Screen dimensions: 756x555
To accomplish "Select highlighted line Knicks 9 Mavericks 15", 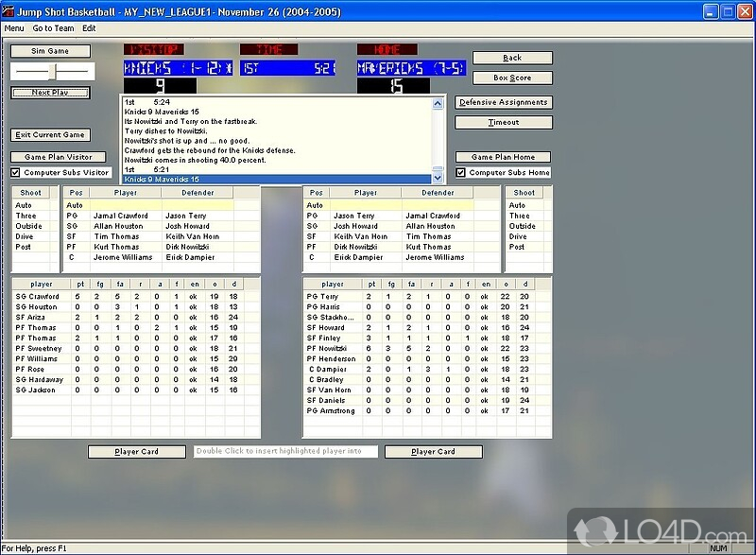I will (277, 180).
